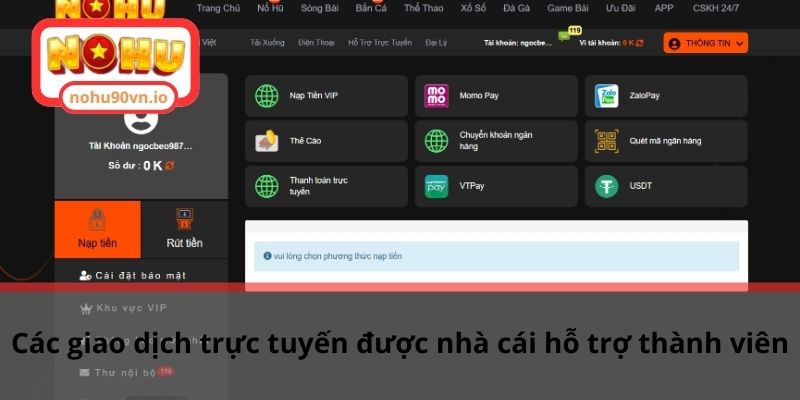
Task: Switch to the Rút tiền tab
Action: point(184,229)
